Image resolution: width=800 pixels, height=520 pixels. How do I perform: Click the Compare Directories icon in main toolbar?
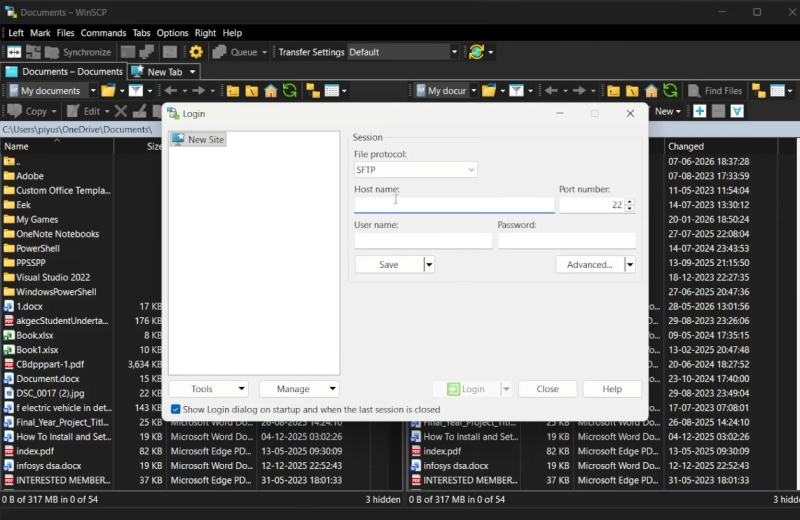tap(14, 52)
